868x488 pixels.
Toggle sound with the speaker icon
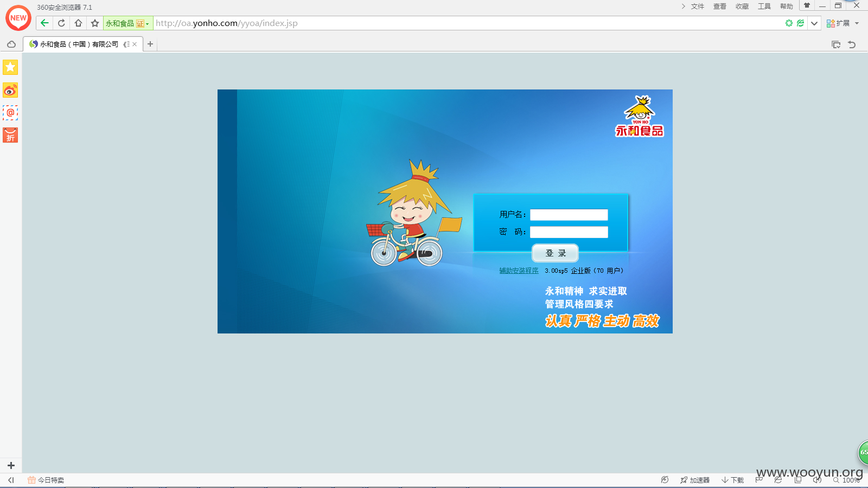[x=817, y=480]
